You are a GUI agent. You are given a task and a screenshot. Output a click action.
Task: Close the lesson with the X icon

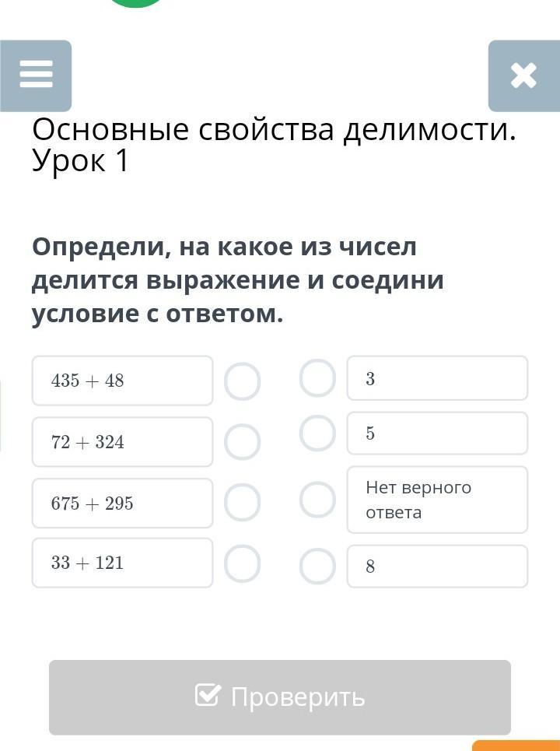(x=523, y=75)
